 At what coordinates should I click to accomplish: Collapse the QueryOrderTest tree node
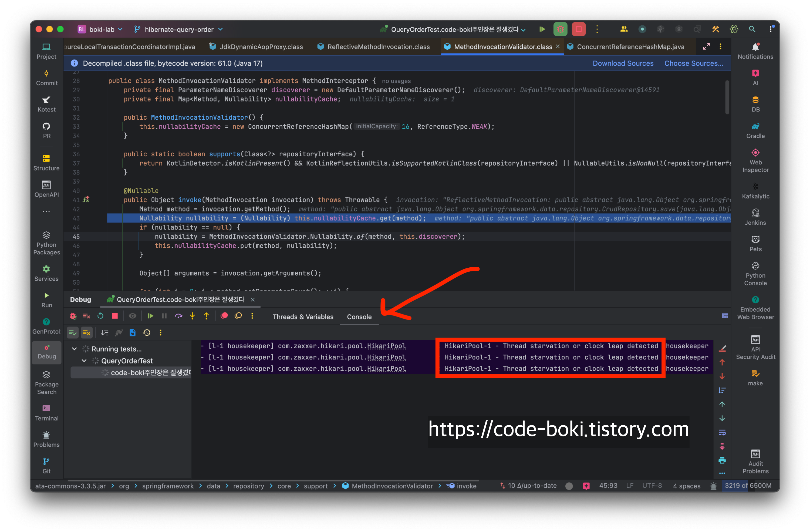84,361
